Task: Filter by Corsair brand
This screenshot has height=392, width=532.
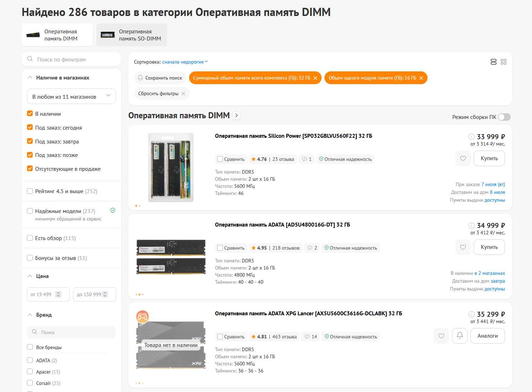Action: pos(30,383)
